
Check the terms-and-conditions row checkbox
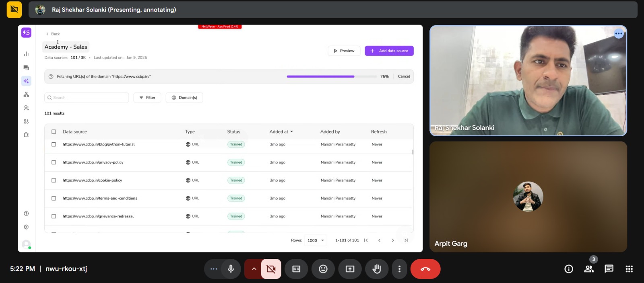(x=54, y=198)
